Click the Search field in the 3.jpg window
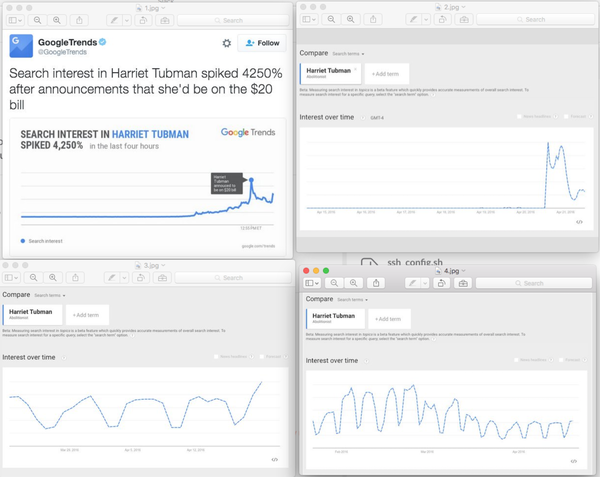 point(233,278)
